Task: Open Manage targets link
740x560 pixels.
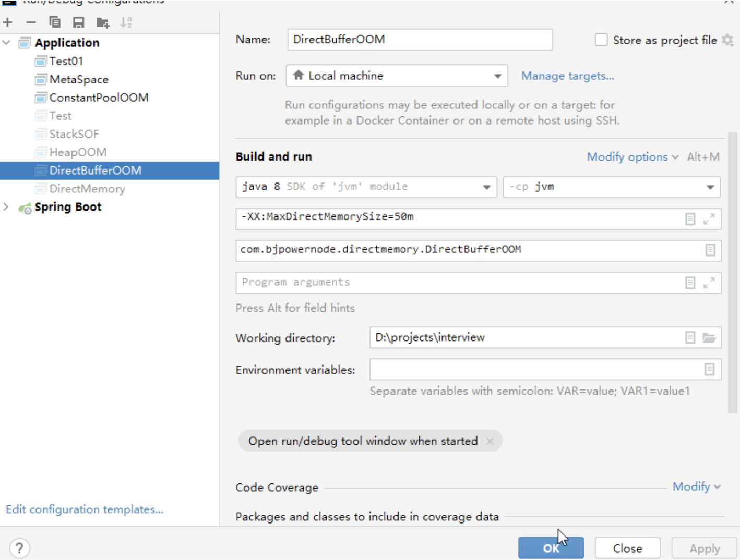Action: pyautogui.click(x=567, y=76)
